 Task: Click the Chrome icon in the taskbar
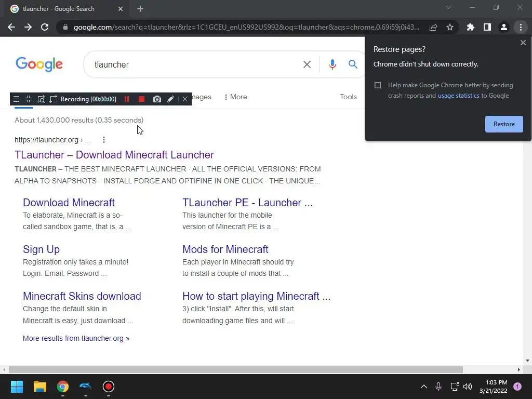point(63,387)
